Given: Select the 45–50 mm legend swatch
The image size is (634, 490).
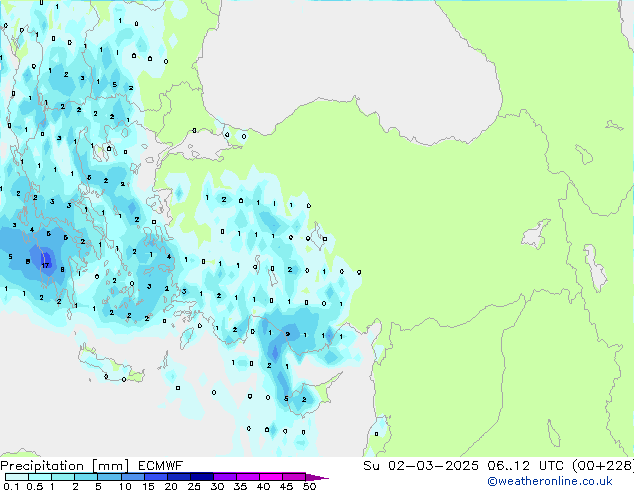Looking at the screenshot, I should coord(294,477).
